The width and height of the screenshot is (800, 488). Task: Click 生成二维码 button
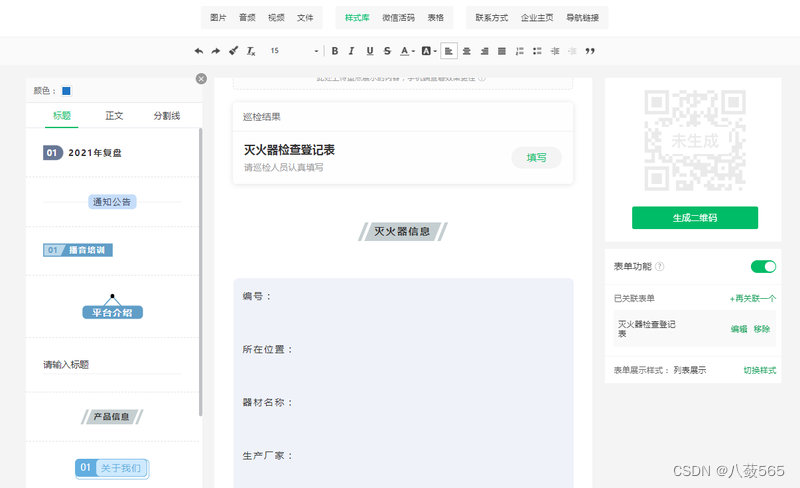(695, 218)
